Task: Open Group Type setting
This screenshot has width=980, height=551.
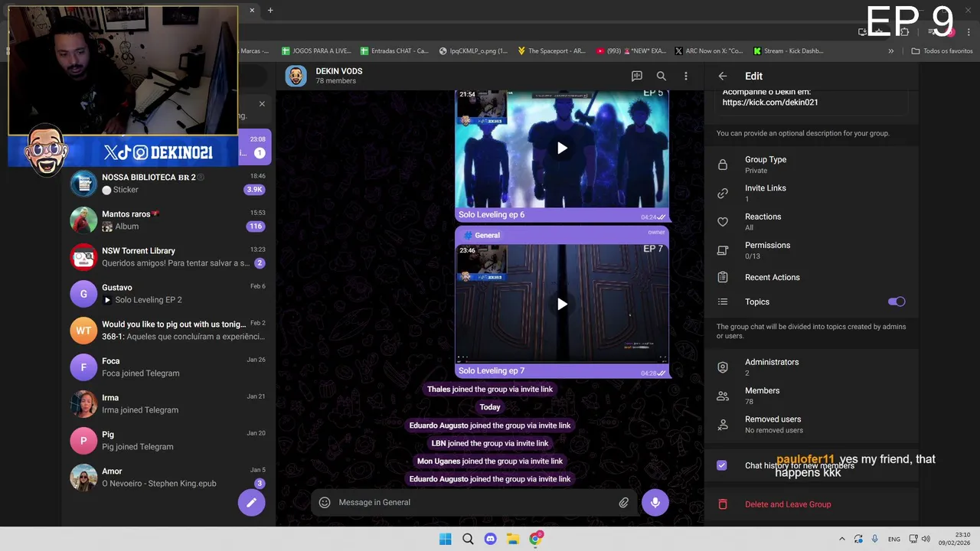Action: [811, 165]
